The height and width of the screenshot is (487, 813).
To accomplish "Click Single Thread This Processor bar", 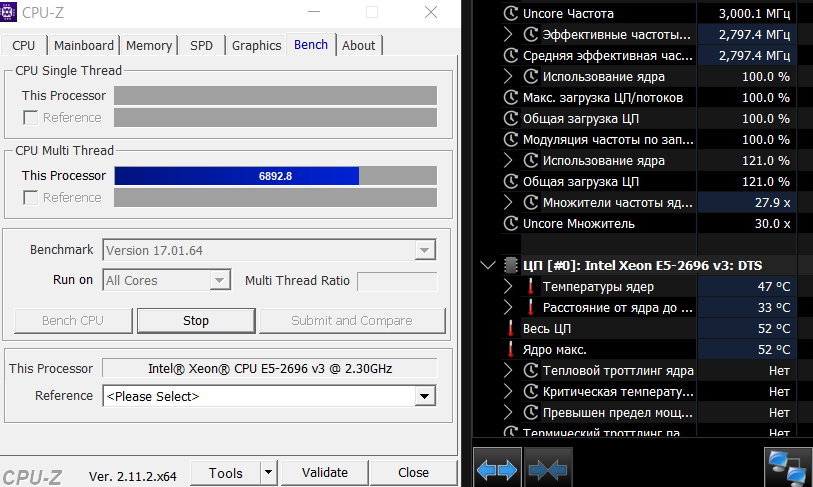I will click(x=275, y=95).
